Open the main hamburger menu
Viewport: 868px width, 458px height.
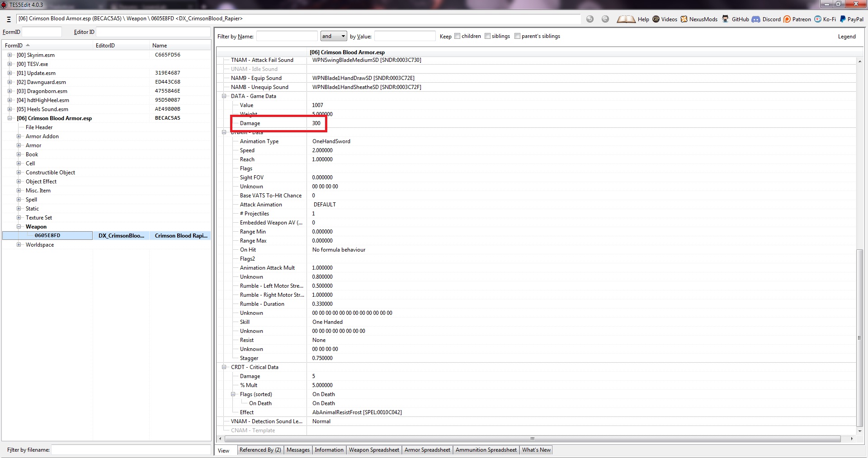click(9, 19)
